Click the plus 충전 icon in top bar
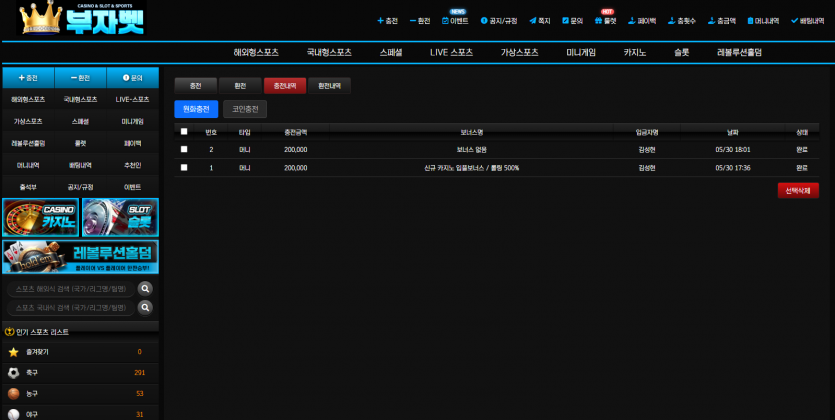This screenshot has height=420, width=835. [x=380, y=21]
